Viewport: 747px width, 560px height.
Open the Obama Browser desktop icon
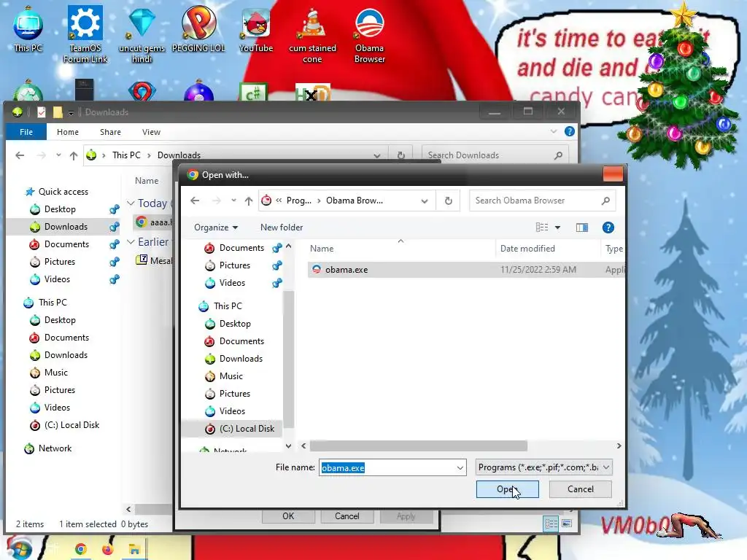click(x=369, y=34)
